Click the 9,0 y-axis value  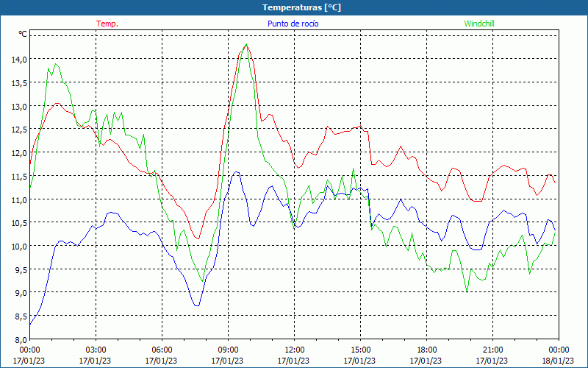click(x=21, y=293)
